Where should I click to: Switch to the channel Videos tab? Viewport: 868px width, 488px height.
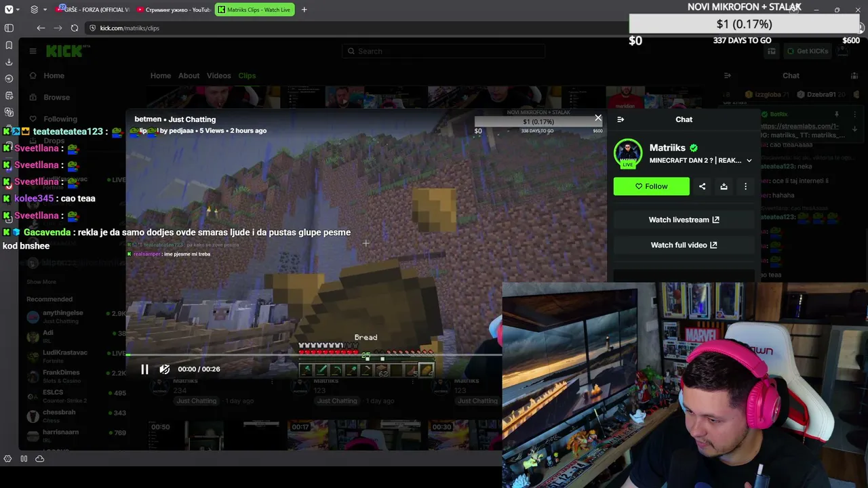218,76
